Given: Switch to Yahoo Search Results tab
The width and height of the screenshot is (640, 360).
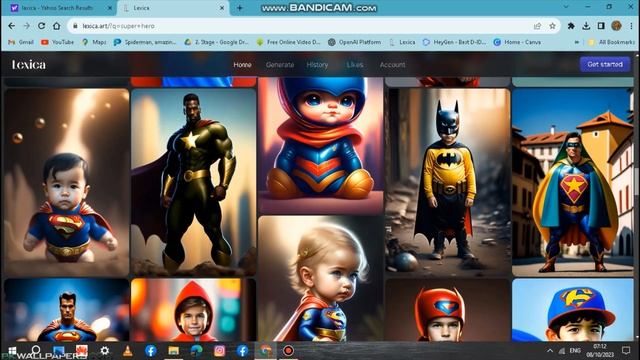Looking at the screenshot, I should click(59, 8).
